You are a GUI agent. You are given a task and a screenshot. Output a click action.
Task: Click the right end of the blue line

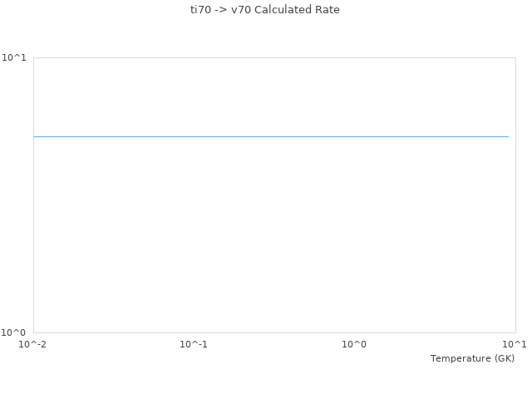tap(508, 136)
